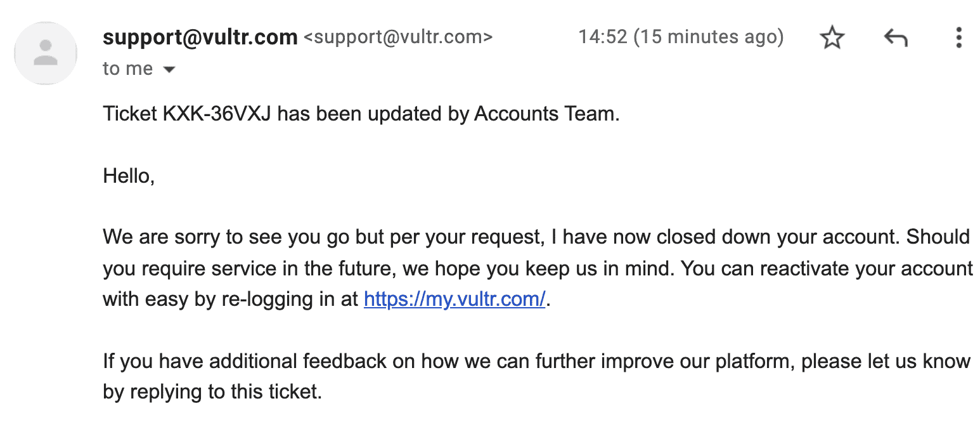The width and height of the screenshot is (980, 441).
Task: Expand recipient details arrow beside "to me"
Action: point(169,69)
